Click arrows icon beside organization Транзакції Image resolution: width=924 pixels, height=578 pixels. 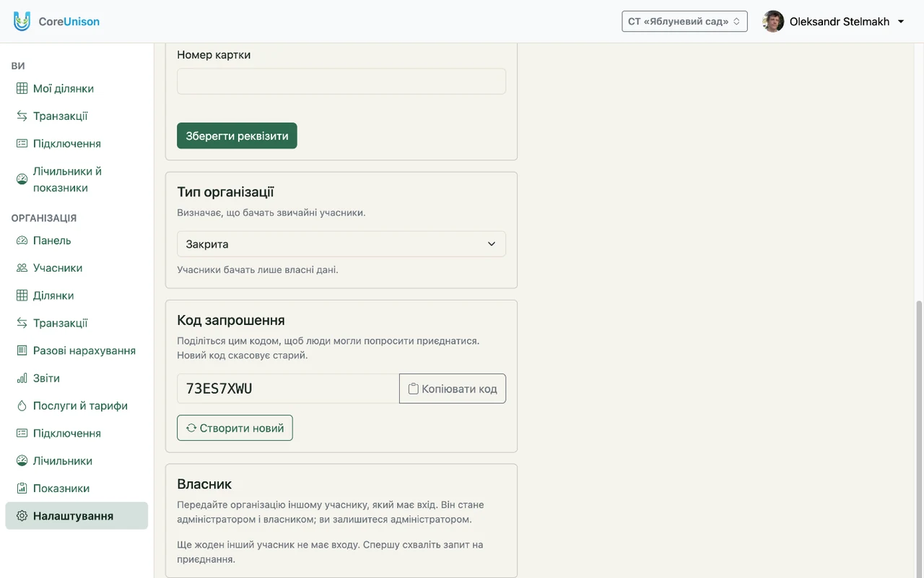point(22,323)
